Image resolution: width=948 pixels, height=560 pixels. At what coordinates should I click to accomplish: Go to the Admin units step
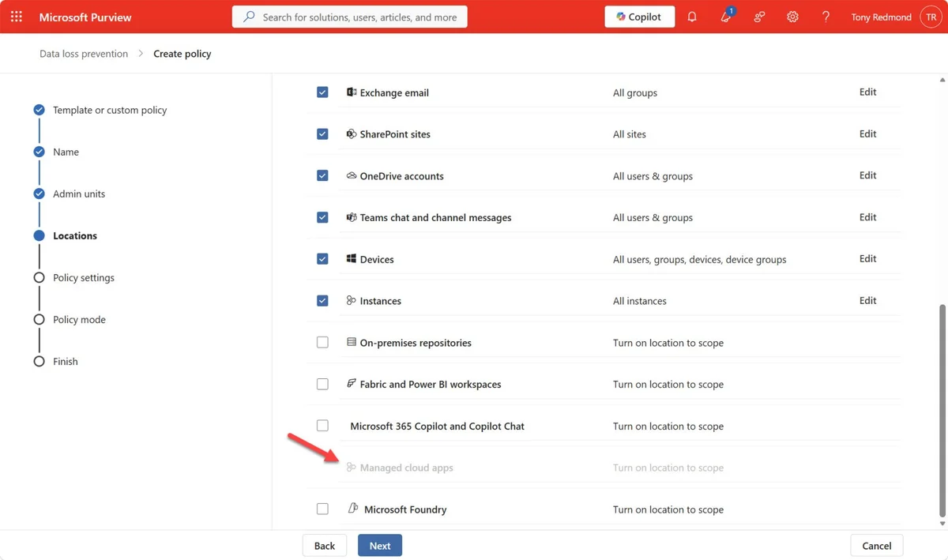pos(79,194)
